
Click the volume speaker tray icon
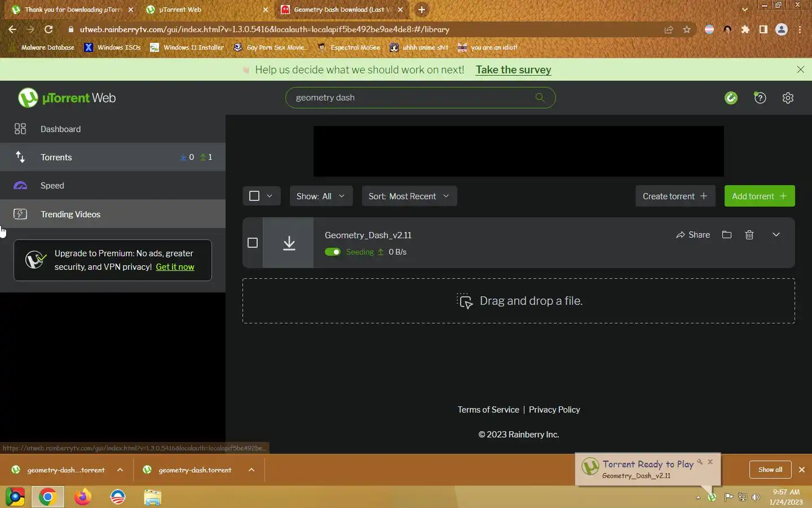pos(756,497)
